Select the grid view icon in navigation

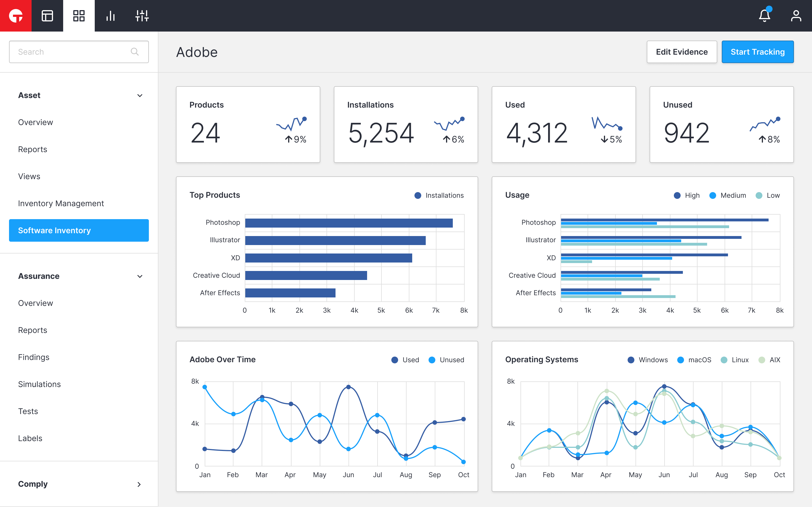[x=78, y=16]
